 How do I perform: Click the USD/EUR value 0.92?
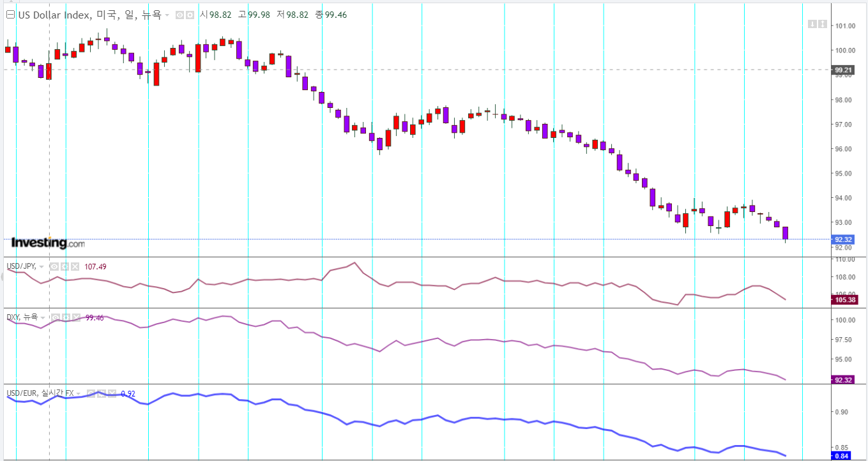pyautogui.click(x=128, y=394)
